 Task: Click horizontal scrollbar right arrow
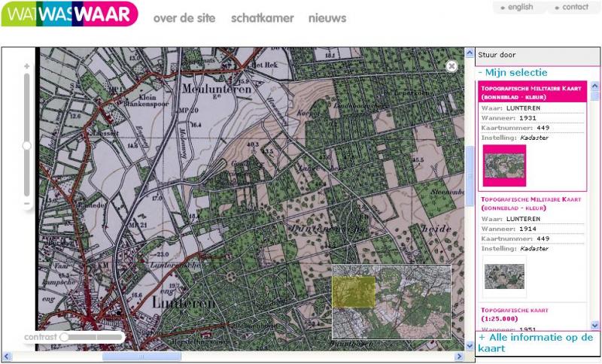pos(459,356)
